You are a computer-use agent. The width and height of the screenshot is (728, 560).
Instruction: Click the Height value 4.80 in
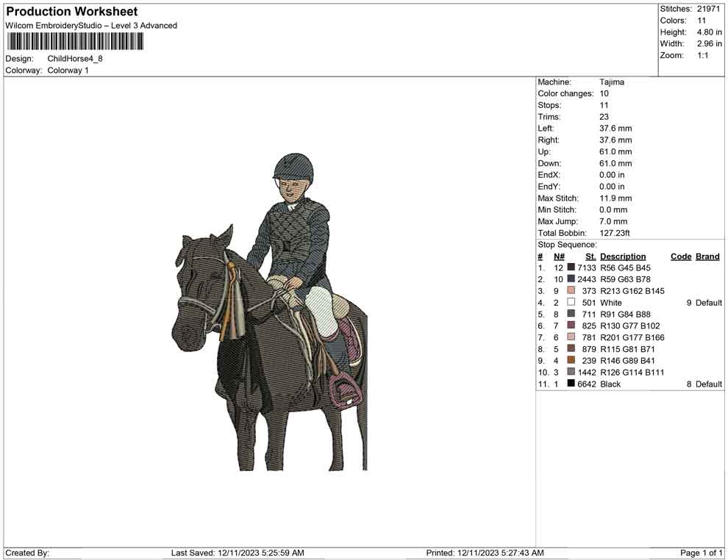click(709, 32)
